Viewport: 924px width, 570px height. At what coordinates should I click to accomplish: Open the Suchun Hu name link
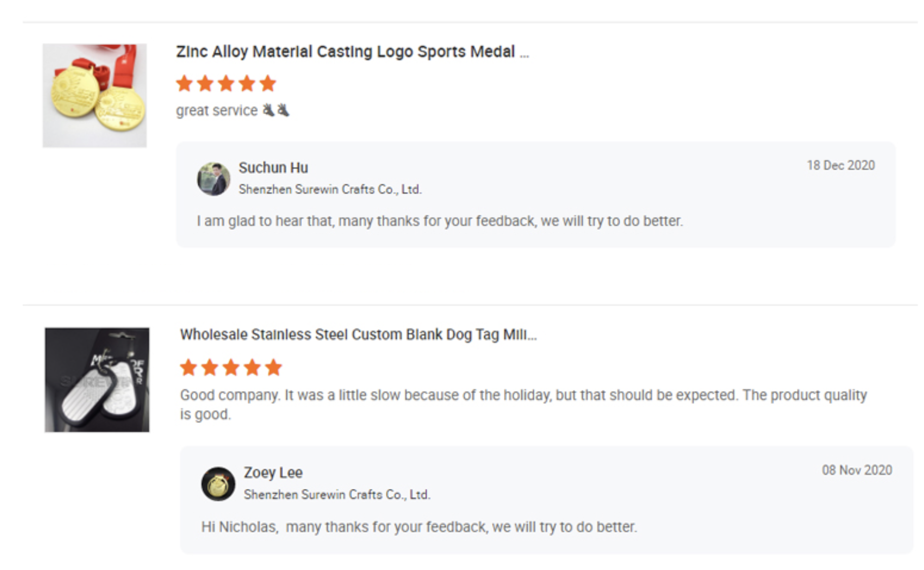(273, 167)
